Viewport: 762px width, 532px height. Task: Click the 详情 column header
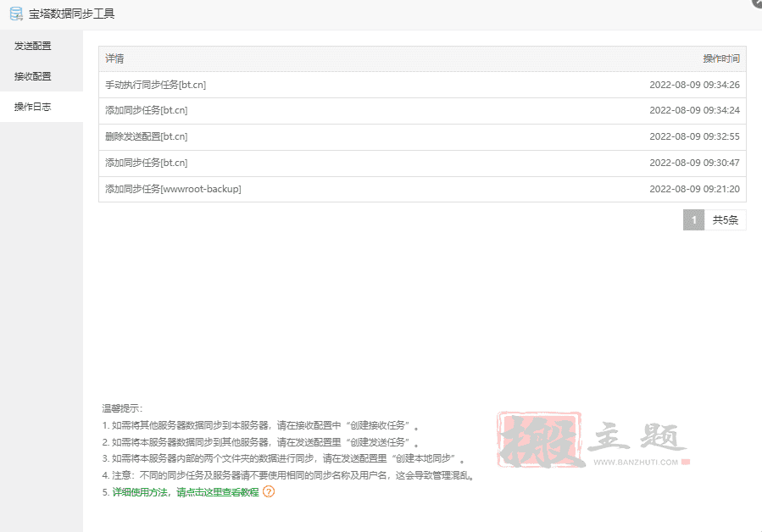[x=114, y=58]
